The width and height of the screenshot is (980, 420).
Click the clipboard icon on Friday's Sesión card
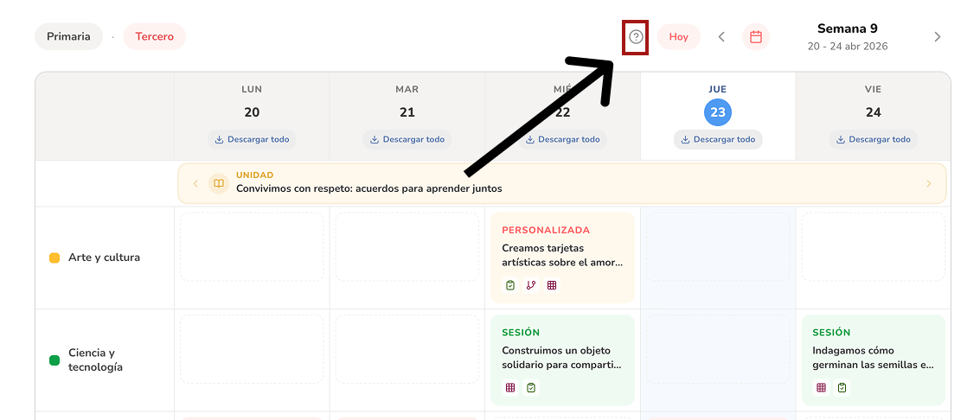pos(842,388)
